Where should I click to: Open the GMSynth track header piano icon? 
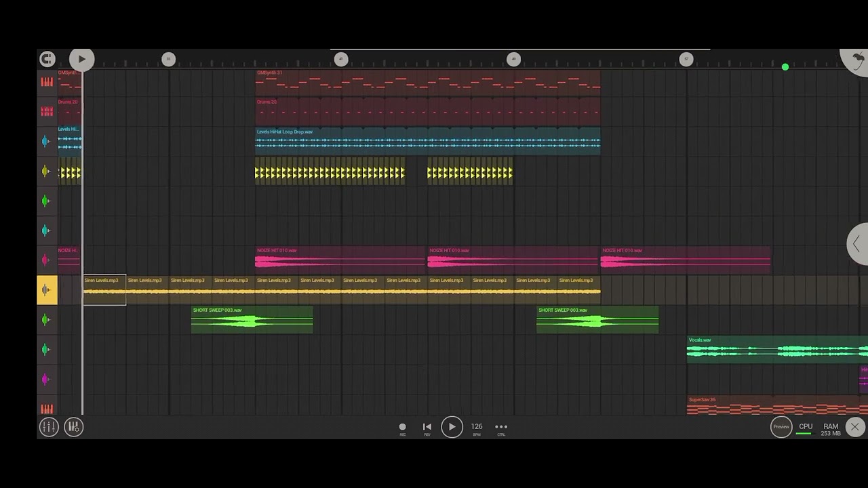tap(47, 82)
